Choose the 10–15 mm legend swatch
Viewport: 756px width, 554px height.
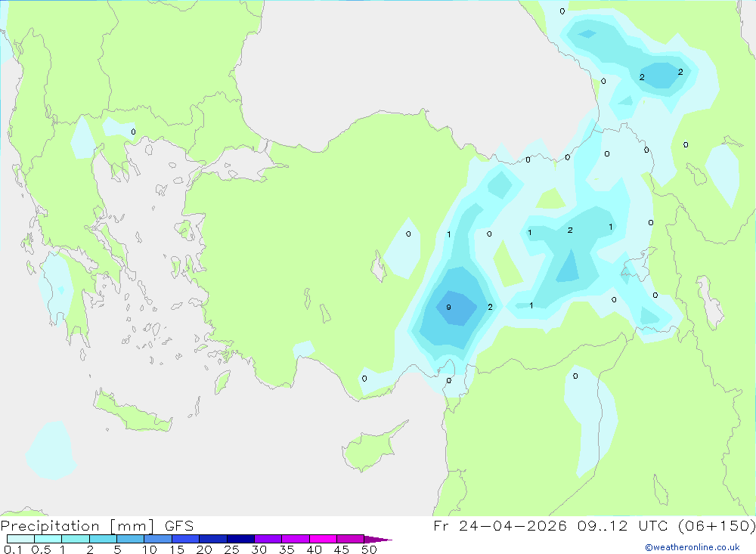[x=158, y=539]
